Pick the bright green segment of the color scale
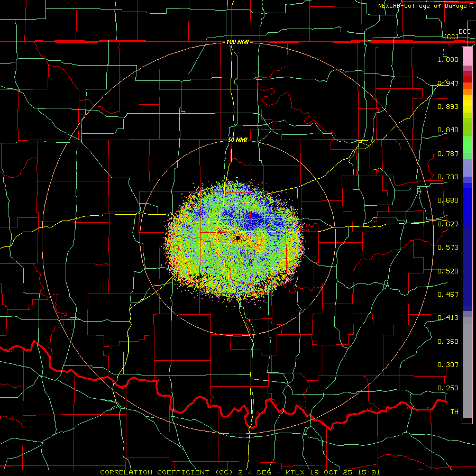This screenshot has height=476, width=476. [467, 144]
